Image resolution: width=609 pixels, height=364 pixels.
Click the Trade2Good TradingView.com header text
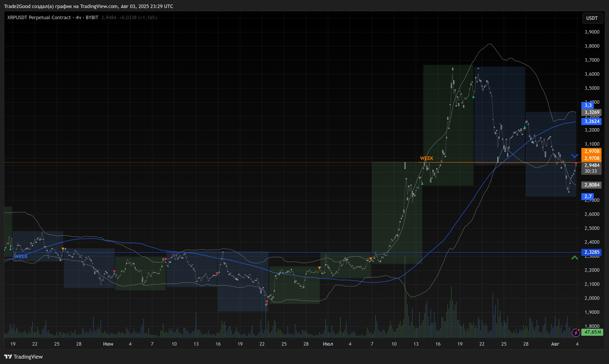[x=88, y=6]
